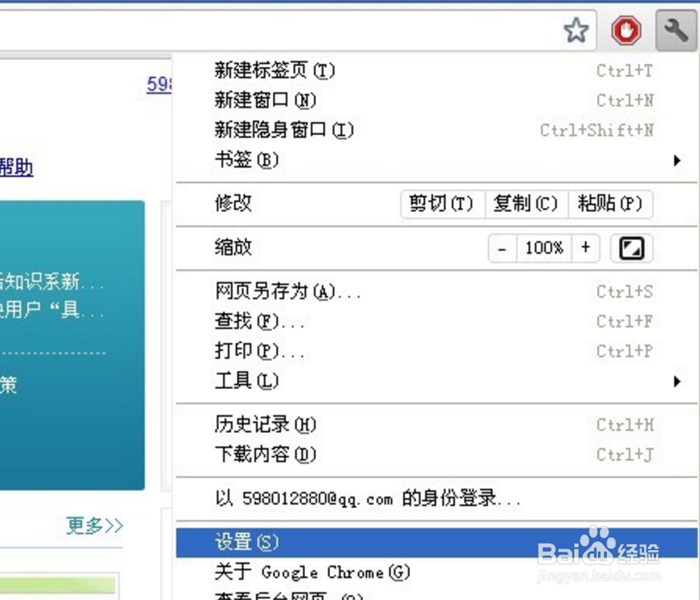Viewport: 700px width, 600px height.
Task: Select 新建标签页 (T) menu entry
Action: click(437, 71)
